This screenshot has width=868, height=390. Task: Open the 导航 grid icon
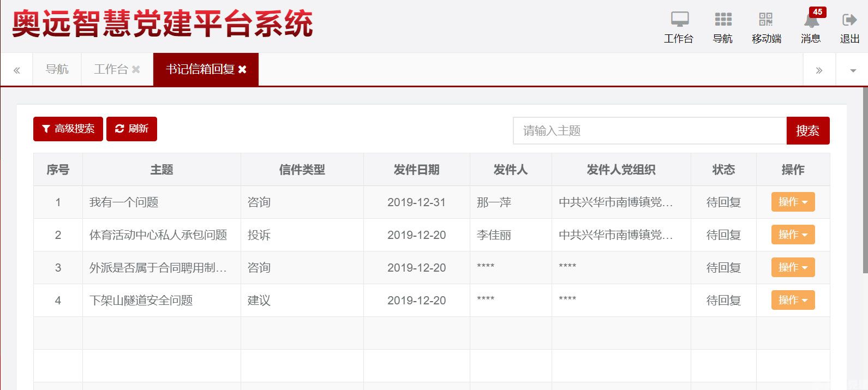723,20
